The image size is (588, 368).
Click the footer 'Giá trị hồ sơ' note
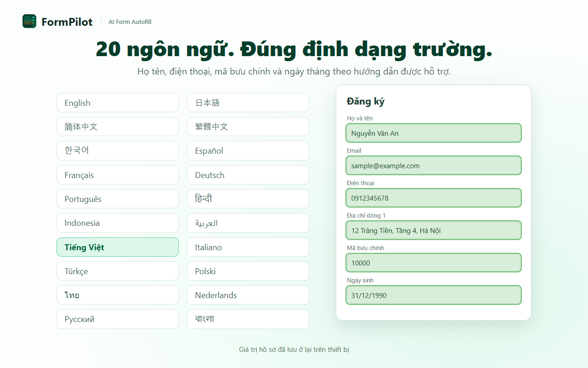point(294,350)
